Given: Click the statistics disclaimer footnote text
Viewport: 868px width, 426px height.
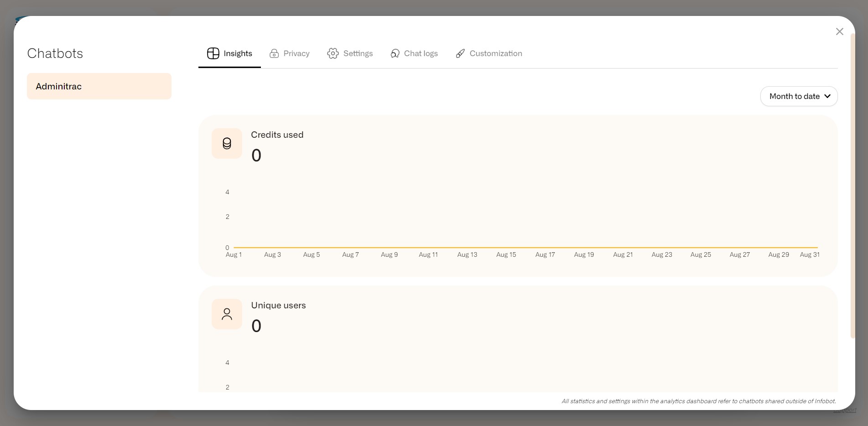Looking at the screenshot, I should click(x=698, y=401).
